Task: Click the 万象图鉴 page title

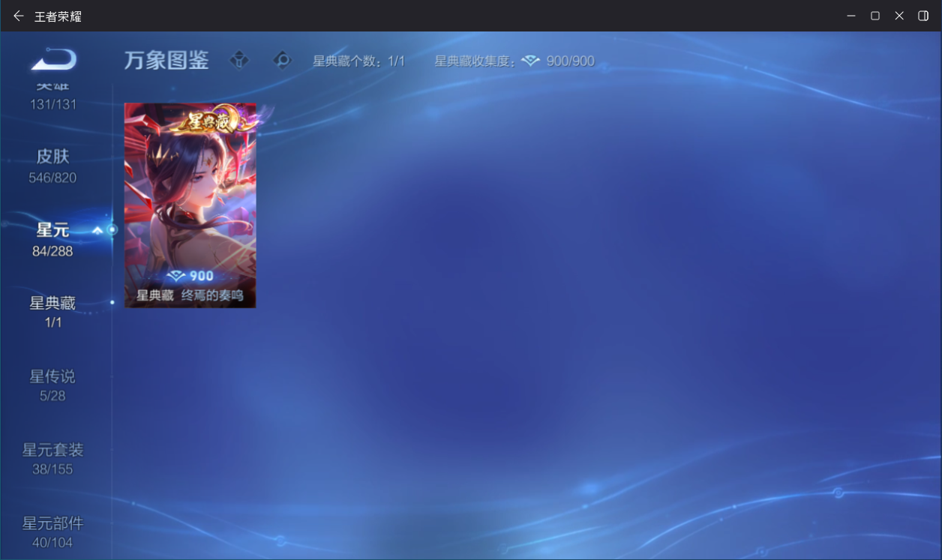Action: [x=166, y=61]
